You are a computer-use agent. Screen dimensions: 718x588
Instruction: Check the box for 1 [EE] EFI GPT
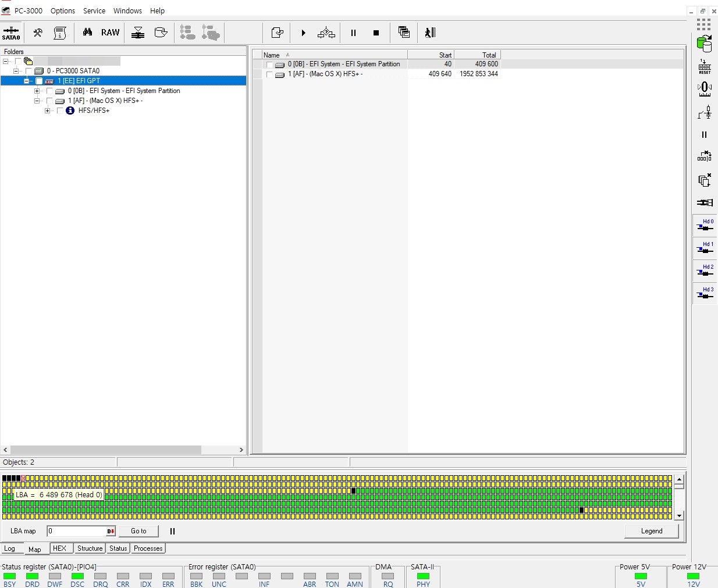(39, 81)
